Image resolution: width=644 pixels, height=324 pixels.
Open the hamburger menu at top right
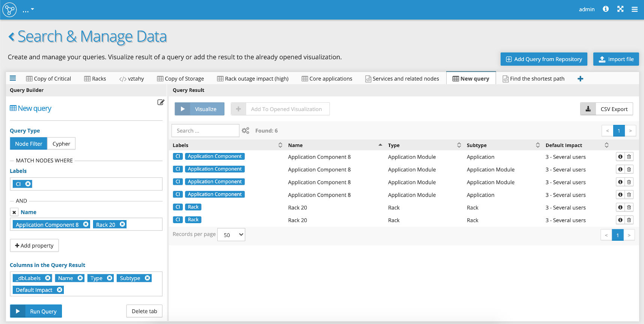[635, 9]
